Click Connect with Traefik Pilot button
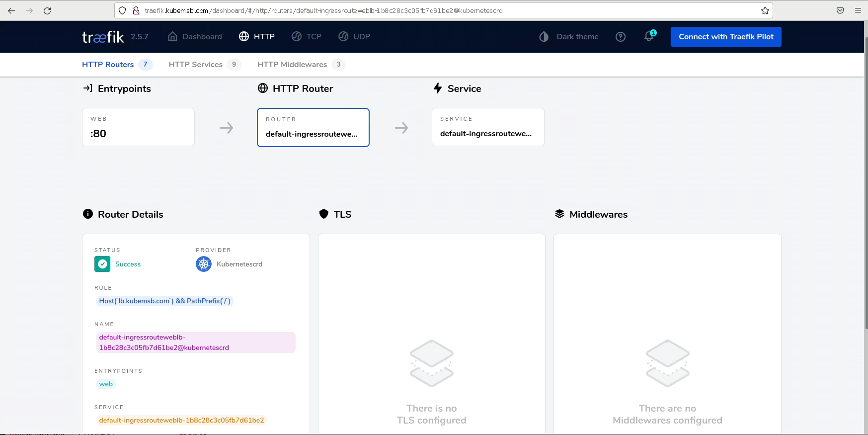 coord(725,37)
